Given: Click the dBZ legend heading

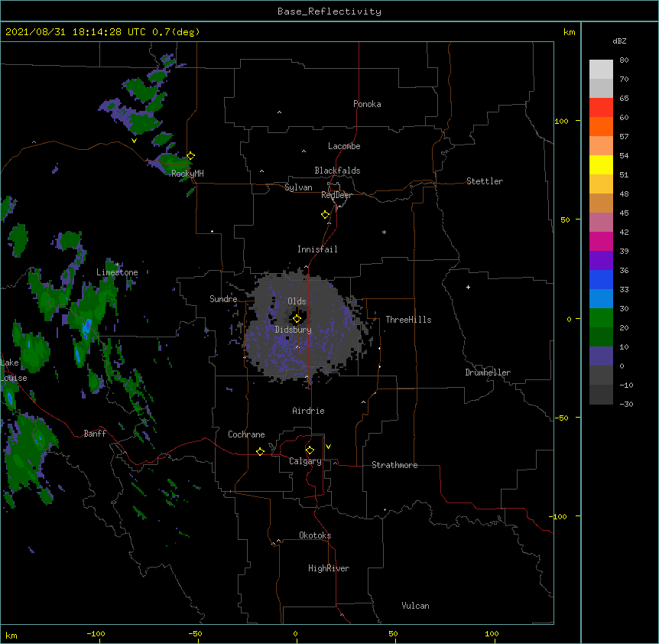Looking at the screenshot, I should pos(619,41).
